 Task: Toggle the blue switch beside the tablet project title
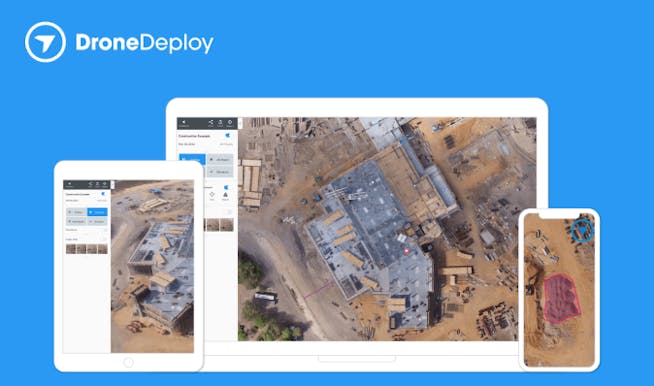[103, 194]
